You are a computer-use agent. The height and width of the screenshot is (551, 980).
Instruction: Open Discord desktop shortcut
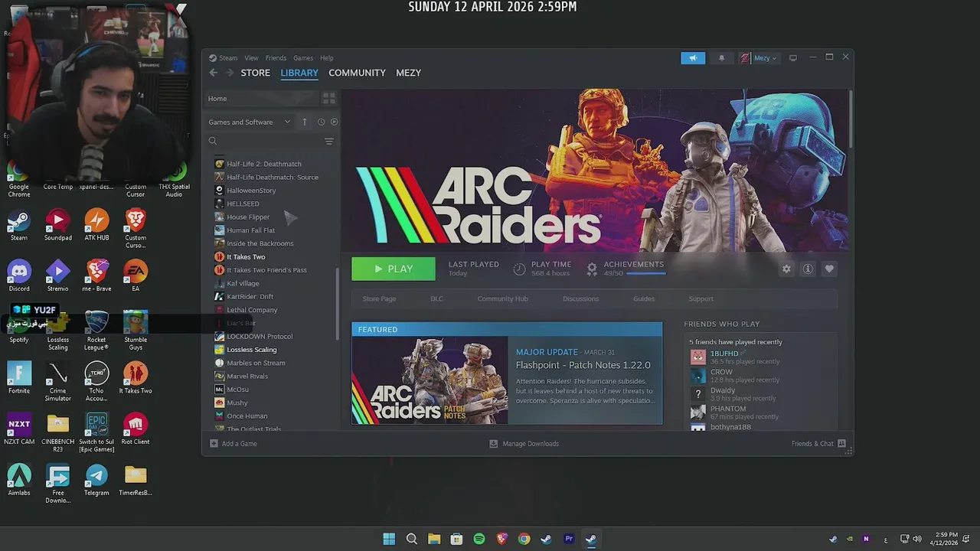coord(19,275)
